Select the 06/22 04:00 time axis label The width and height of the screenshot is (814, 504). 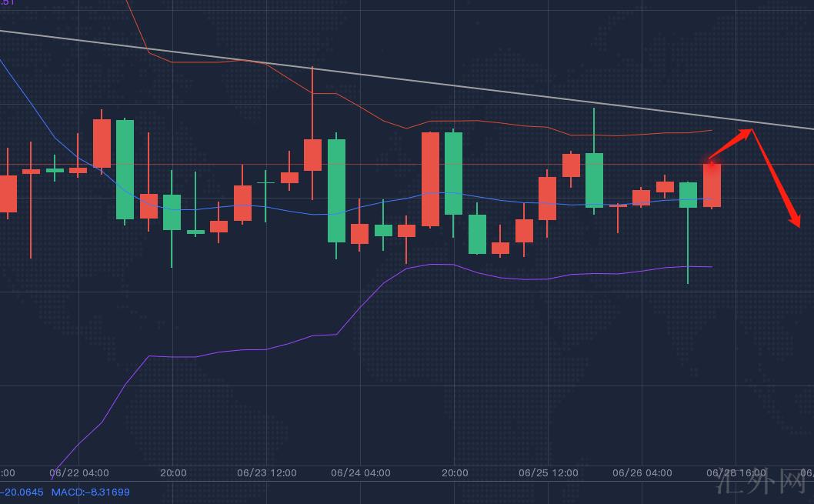(79, 473)
